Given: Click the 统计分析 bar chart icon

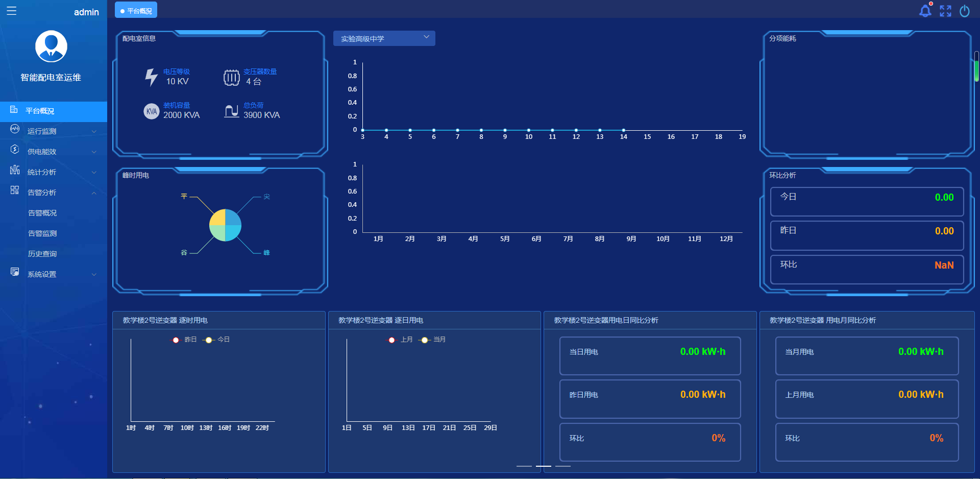Looking at the screenshot, I should click(15, 170).
